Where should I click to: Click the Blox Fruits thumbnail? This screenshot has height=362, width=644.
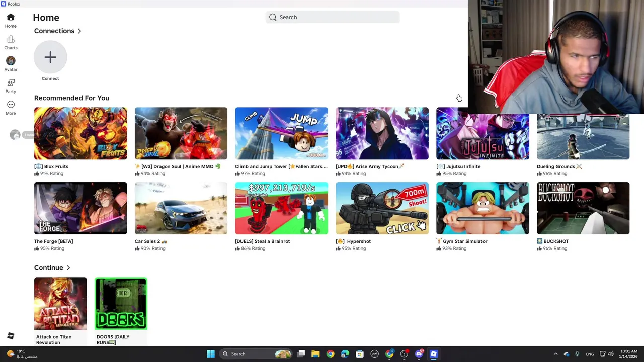(x=80, y=133)
